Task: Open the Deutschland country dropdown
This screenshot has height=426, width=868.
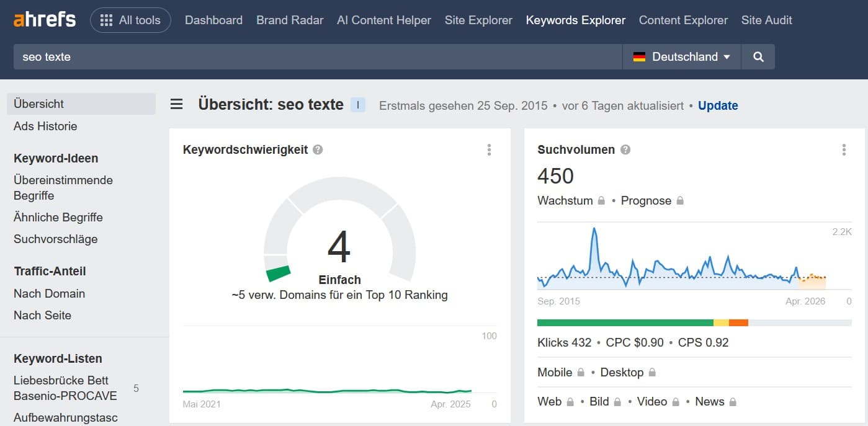Action: (682, 56)
